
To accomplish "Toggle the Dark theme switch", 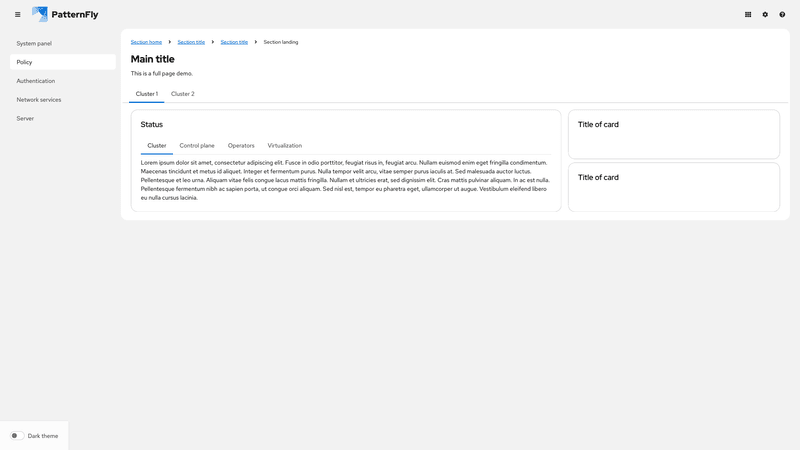I will pyautogui.click(x=17, y=436).
